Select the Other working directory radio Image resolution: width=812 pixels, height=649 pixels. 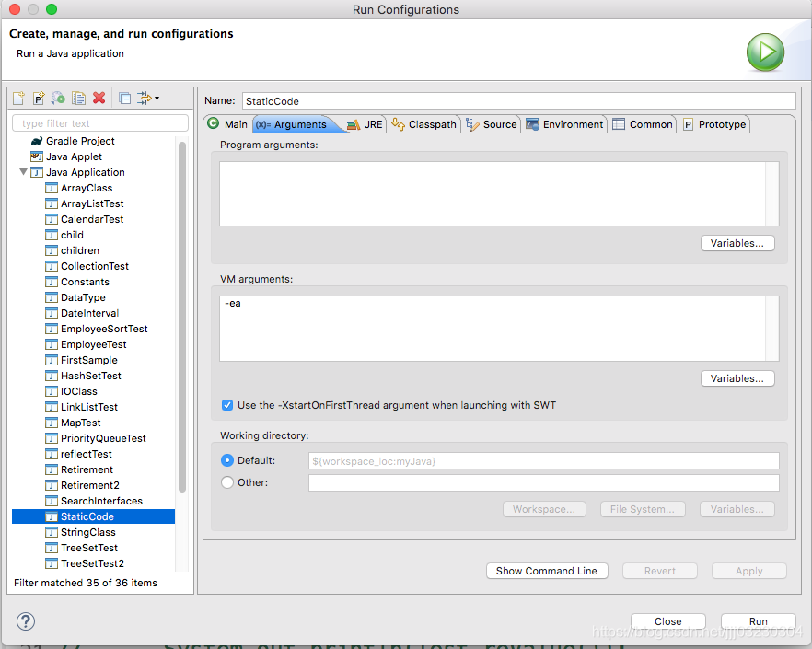tap(227, 482)
